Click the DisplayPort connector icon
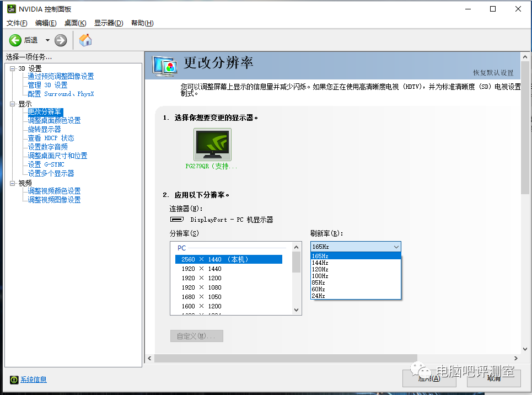The image size is (532, 395). [178, 218]
